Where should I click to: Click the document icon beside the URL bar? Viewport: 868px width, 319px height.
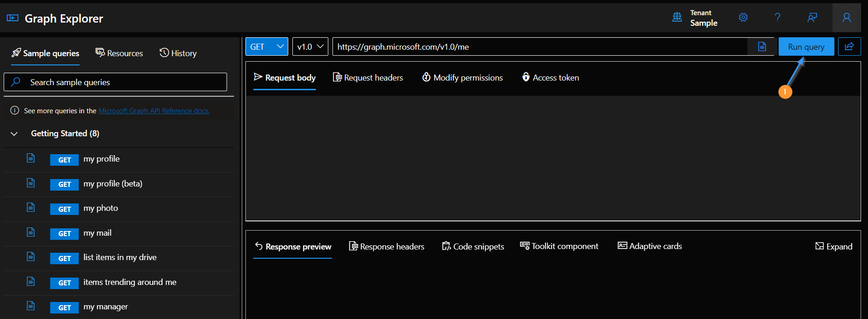[762, 46]
